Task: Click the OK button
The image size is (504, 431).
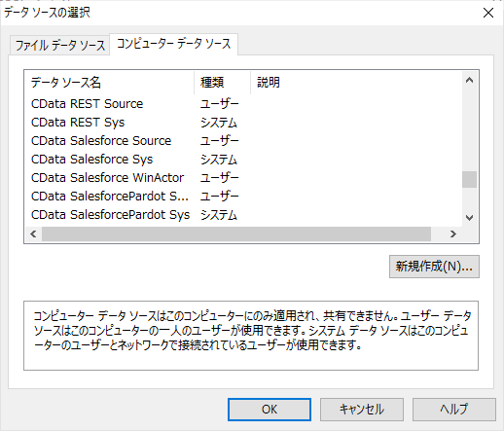Action: (x=270, y=410)
